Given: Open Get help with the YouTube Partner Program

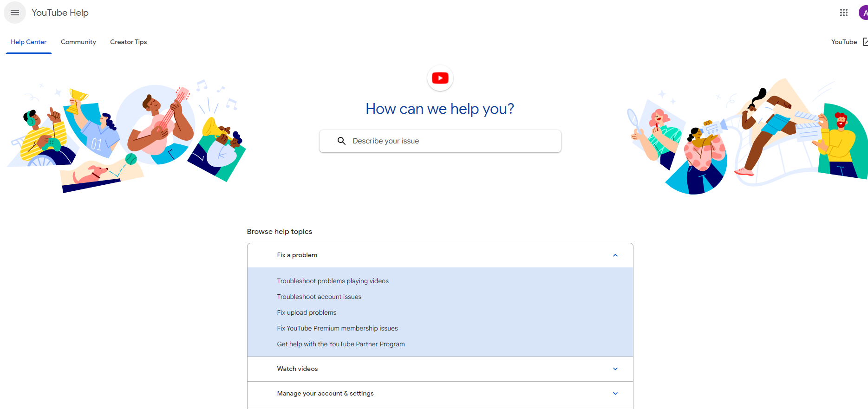Looking at the screenshot, I should [341, 344].
